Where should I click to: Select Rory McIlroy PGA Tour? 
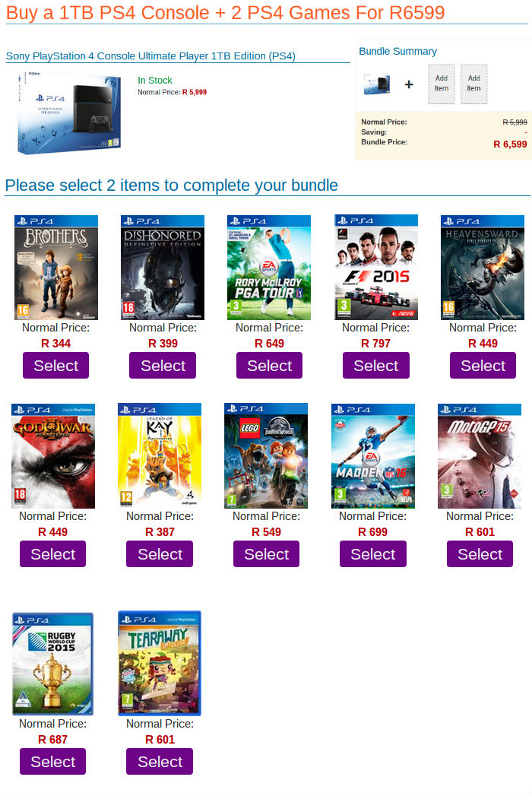coord(269,366)
